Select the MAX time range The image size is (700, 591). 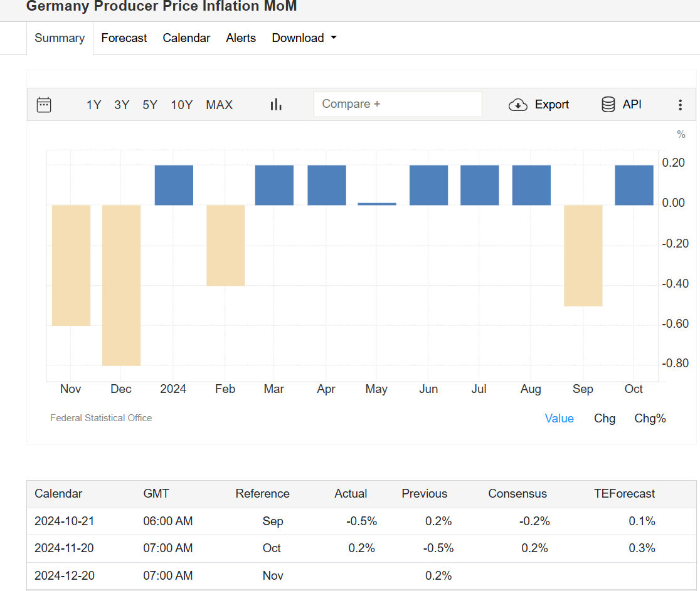point(219,105)
